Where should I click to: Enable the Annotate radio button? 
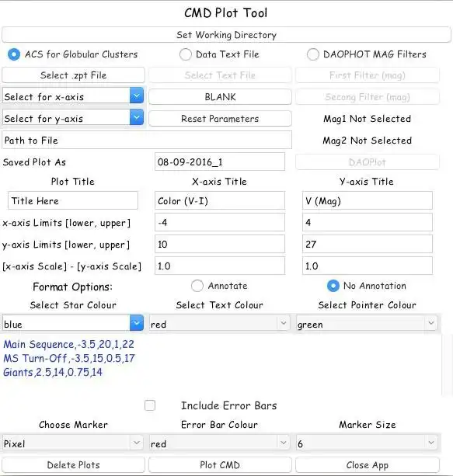point(197,286)
